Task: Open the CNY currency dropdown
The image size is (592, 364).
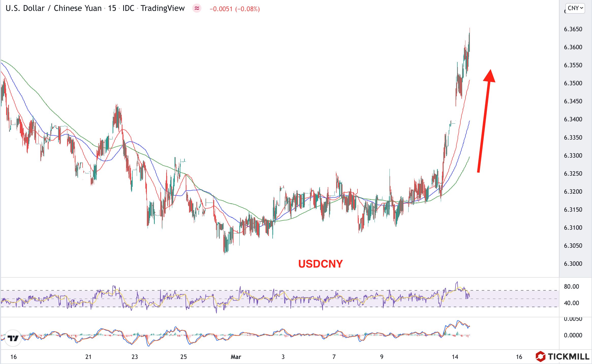Action: 575,8
